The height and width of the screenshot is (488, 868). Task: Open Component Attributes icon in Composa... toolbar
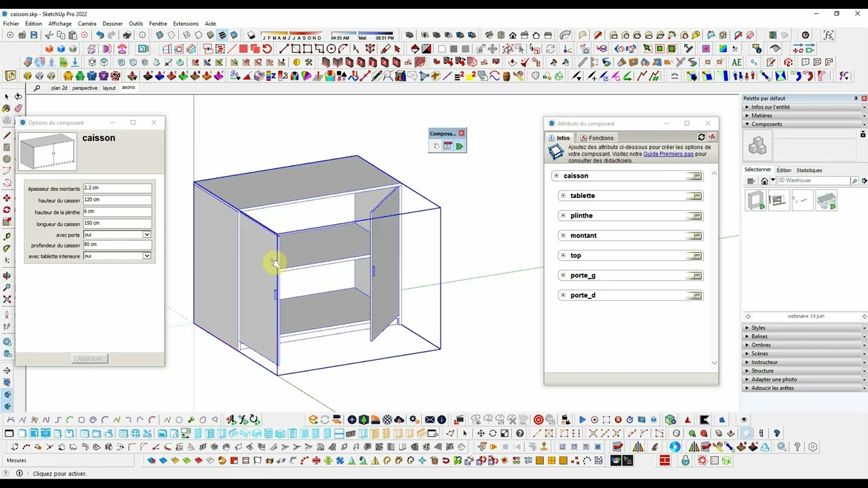448,146
